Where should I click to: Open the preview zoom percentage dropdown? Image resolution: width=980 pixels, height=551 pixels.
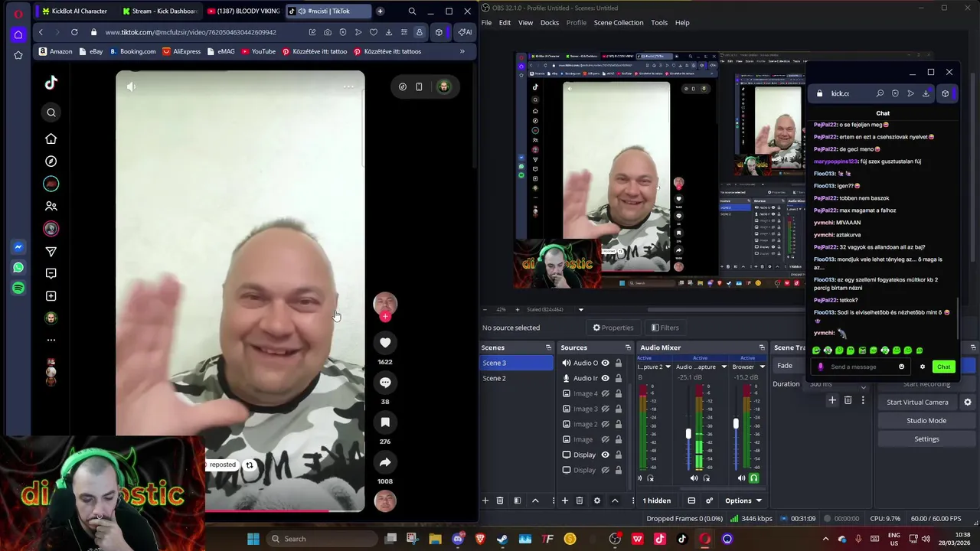click(x=580, y=310)
